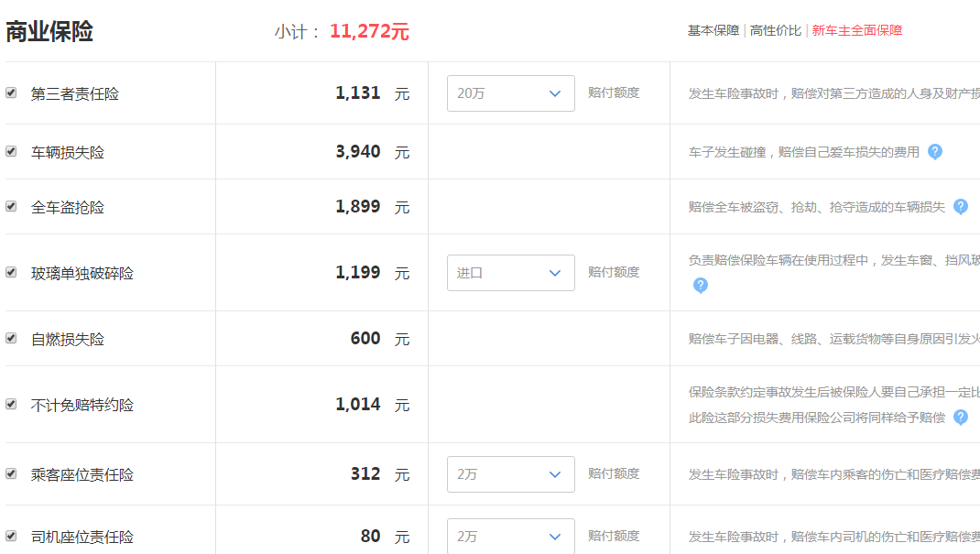The height and width of the screenshot is (554, 980).
Task: Click 车辆损失险 label
Action: click(68, 152)
